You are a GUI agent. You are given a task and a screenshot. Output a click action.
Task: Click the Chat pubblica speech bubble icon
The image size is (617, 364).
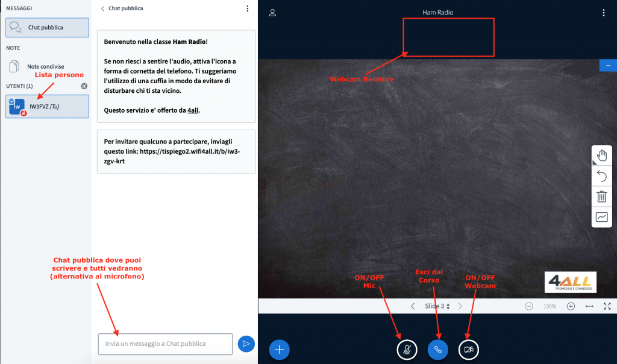15,27
